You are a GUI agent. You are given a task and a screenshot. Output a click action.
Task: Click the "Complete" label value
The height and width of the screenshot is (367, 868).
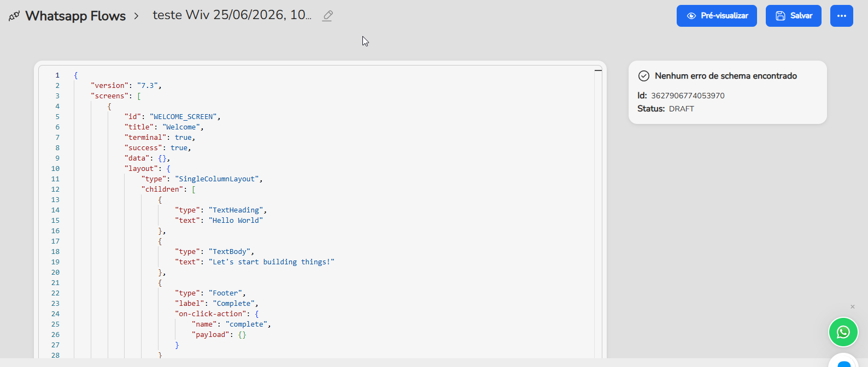pyautogui.click(x=234, y=304)
